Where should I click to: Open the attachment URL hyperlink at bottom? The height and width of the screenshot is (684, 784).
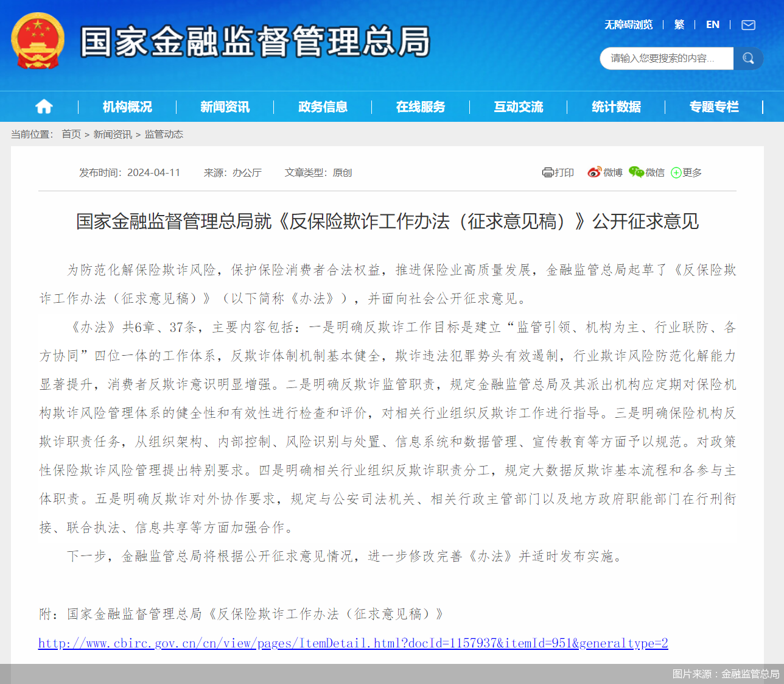coord(353,643)
